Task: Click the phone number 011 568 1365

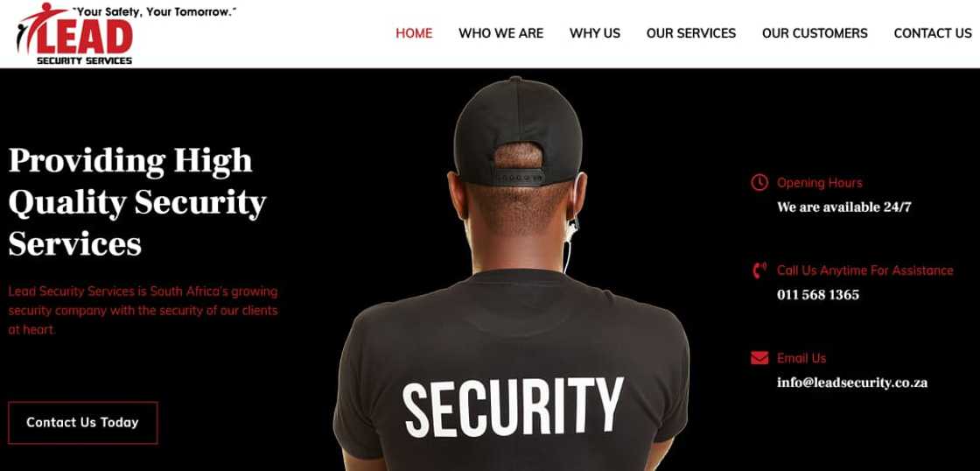Action: pos(817,295)
